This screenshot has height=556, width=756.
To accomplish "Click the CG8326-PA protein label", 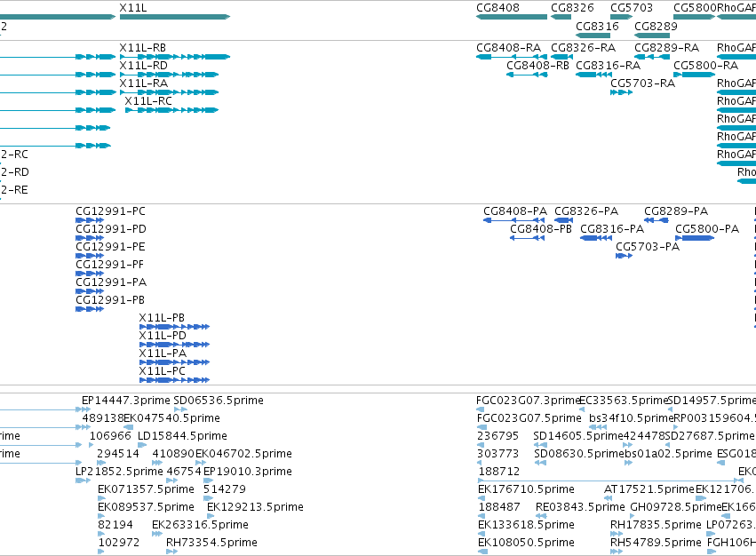I will 586,211.
